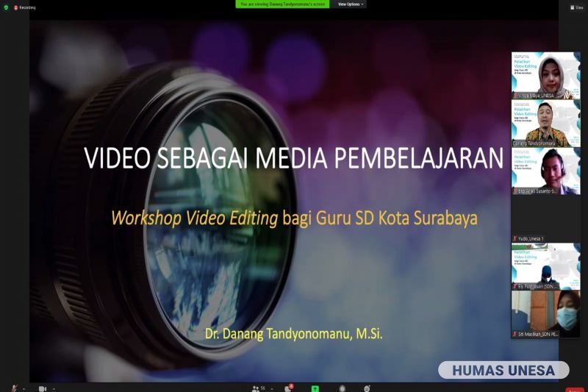The height and width of the screenshot is (392, 588).
Task: Select Siti Maslikah's video thumbnail
Action: (545, 314)
